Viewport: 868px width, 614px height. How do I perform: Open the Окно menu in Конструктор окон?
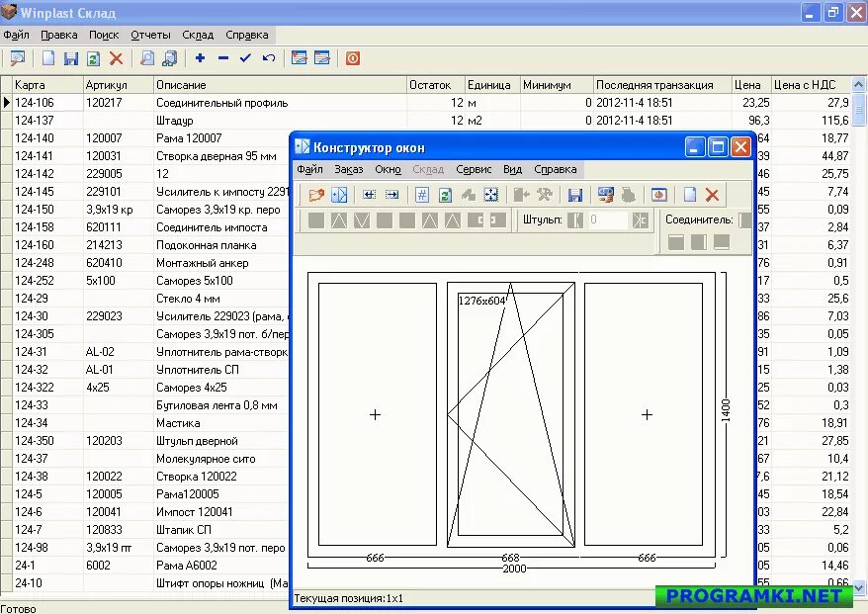pos(388,169)
